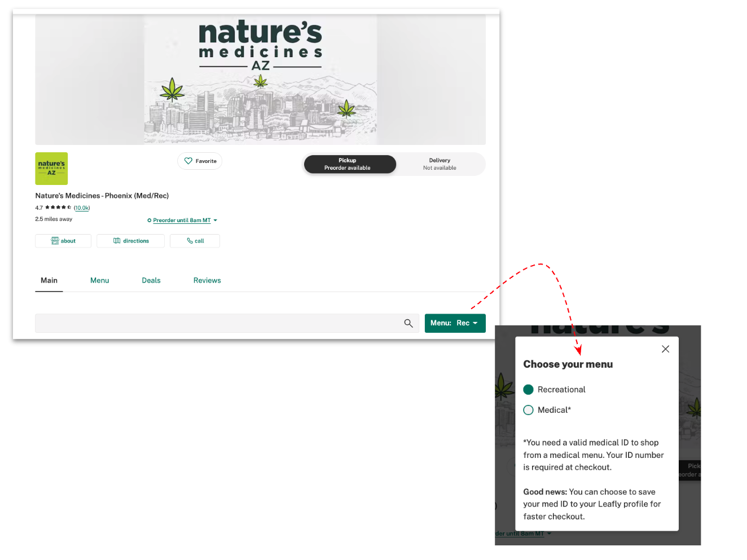This screenshot has width=747, height=560.
Task: Click the map icon on the directions button
Action: (x=118, y=241)
